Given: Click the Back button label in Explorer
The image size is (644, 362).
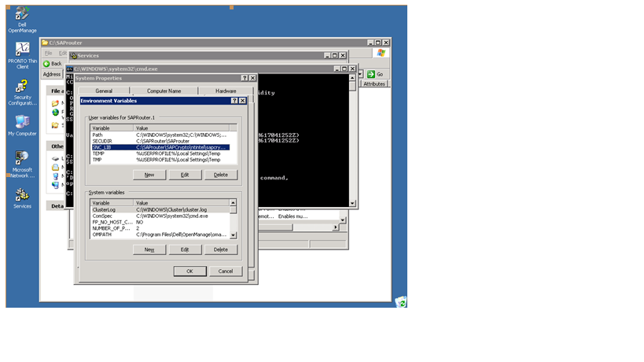Looking at the screenshot, I should [x=57, y=64].
